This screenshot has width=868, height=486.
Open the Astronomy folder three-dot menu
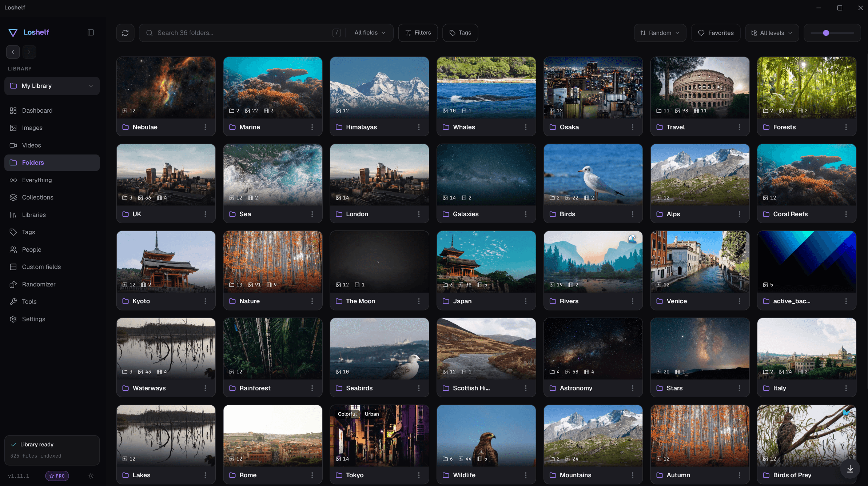point(632,388)
